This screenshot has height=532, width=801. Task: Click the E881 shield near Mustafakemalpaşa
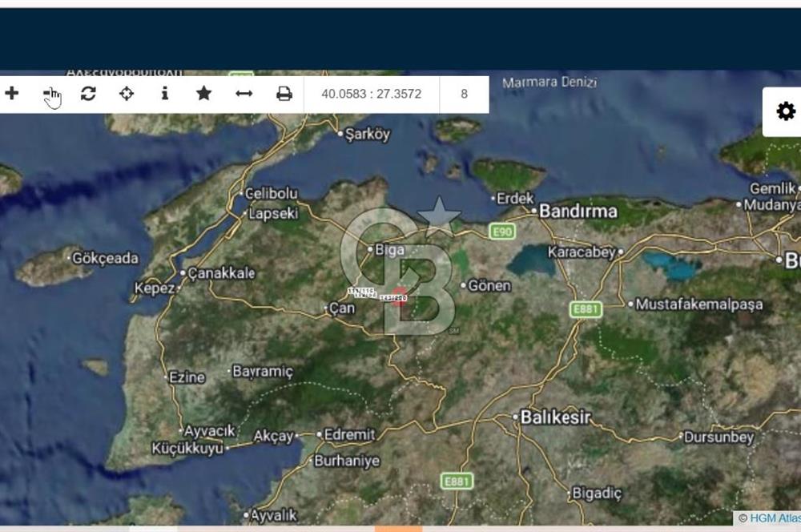[586, 309]
